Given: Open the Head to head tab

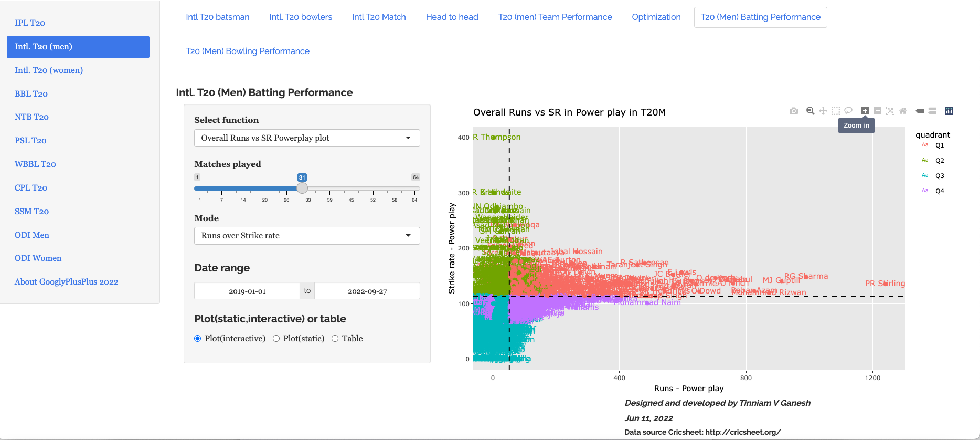Looking at the screenshot, I should coord(452,17).
